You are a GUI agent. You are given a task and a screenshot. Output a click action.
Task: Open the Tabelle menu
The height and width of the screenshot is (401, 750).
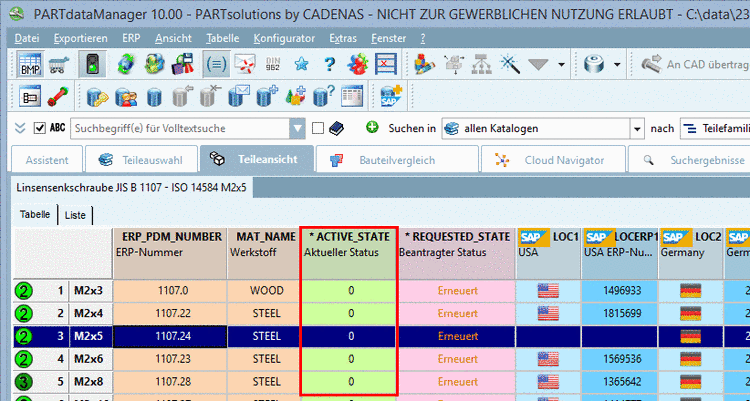tap(222, 38)
